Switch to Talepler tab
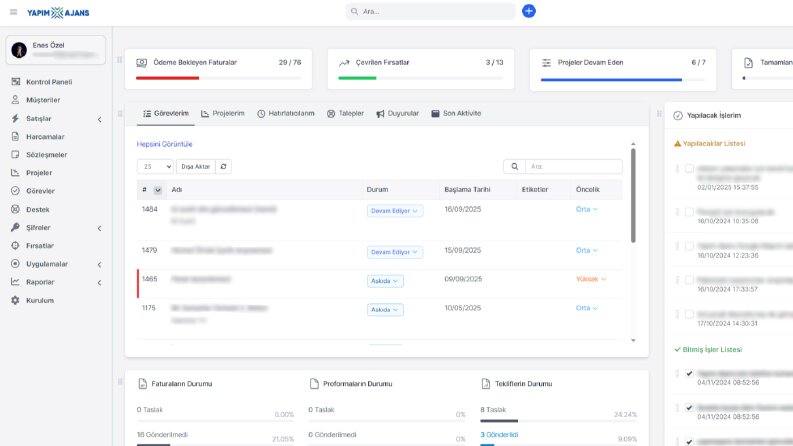 [x=345, y=113]
